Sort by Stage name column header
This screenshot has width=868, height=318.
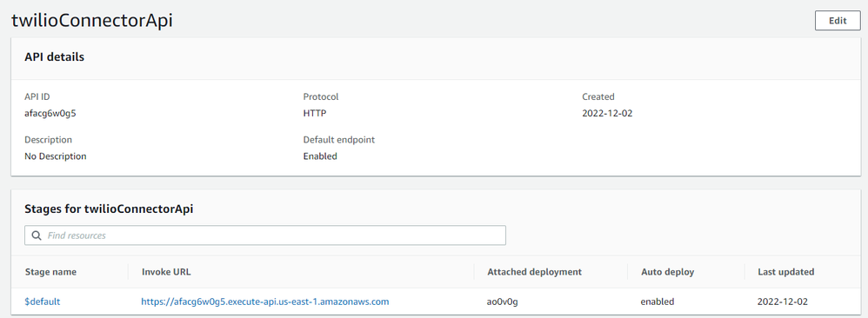point(51,272)
